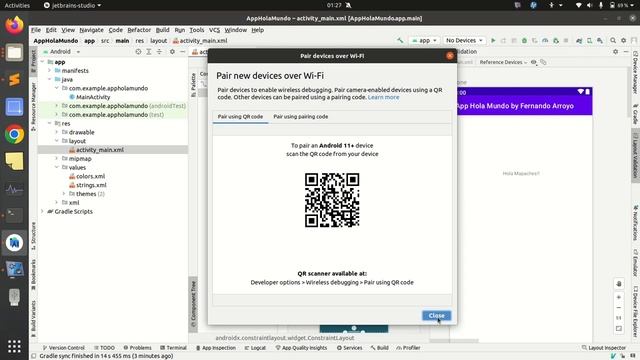Viewport: 640px width, 360px height.
Task: Open Project panel gear options
Action: point(172,52)
